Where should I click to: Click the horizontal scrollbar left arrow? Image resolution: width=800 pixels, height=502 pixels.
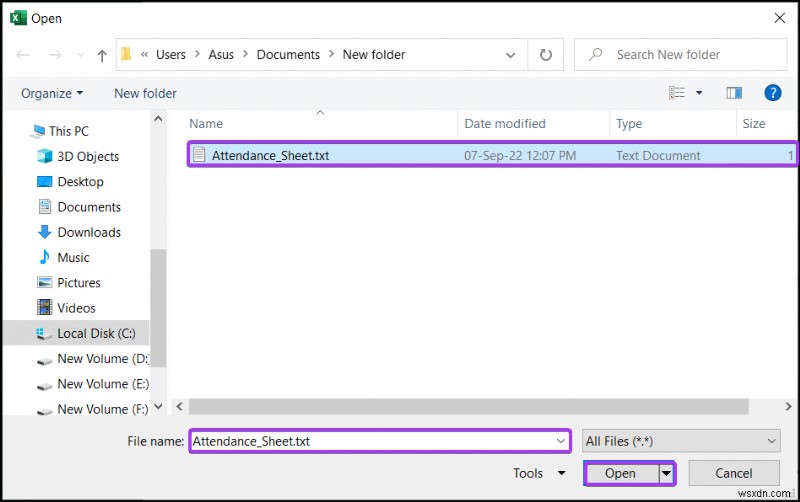click(x=180, y=407)
